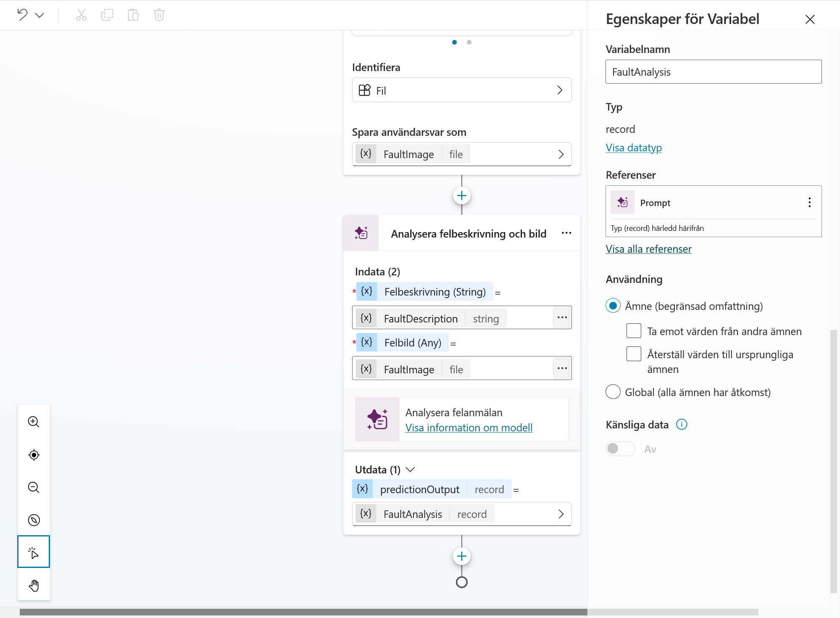Select the hand pan tool
Screen dimensions: 840x618
[x=34, y=585]
